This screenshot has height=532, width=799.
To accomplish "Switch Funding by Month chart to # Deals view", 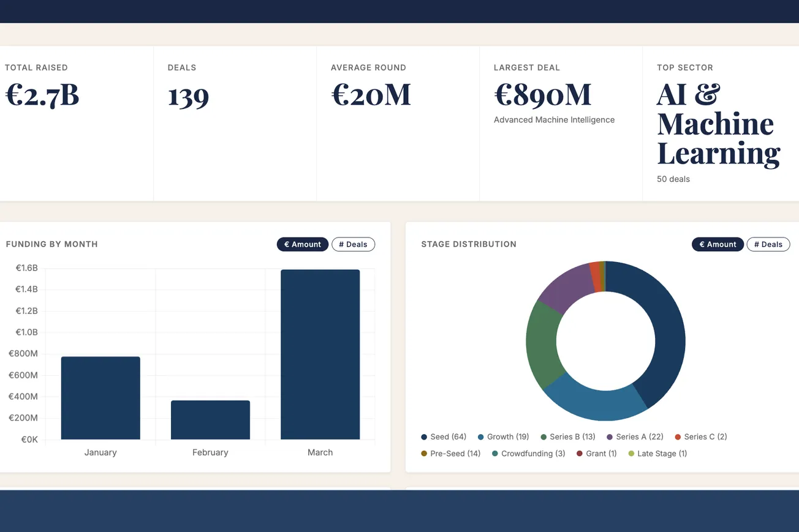I will (353, 244).
